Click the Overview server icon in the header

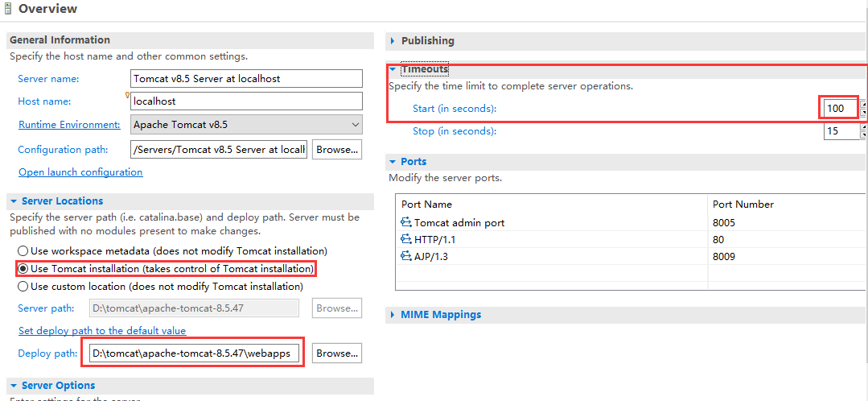pyautogui.click(x=7, y=9)
